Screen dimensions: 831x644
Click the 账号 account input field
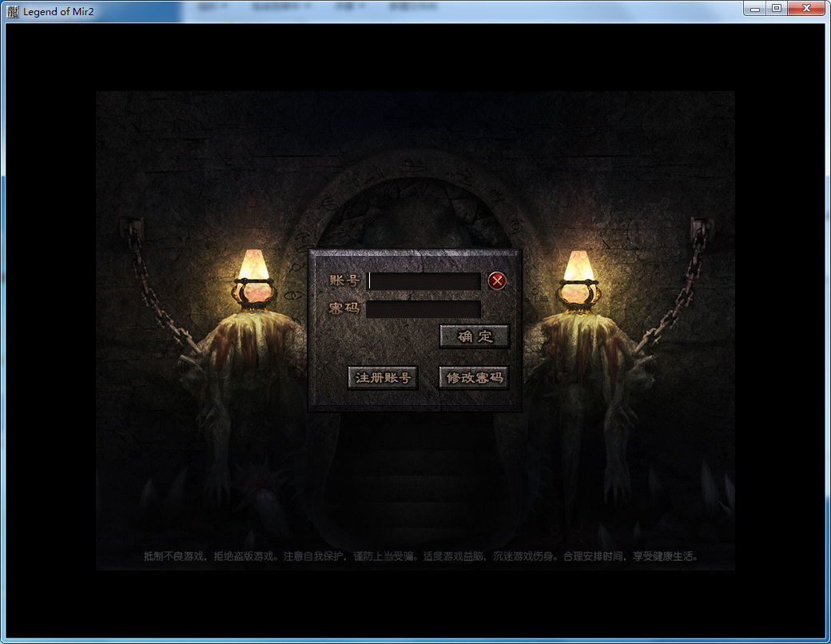click(x=424, y=281)
